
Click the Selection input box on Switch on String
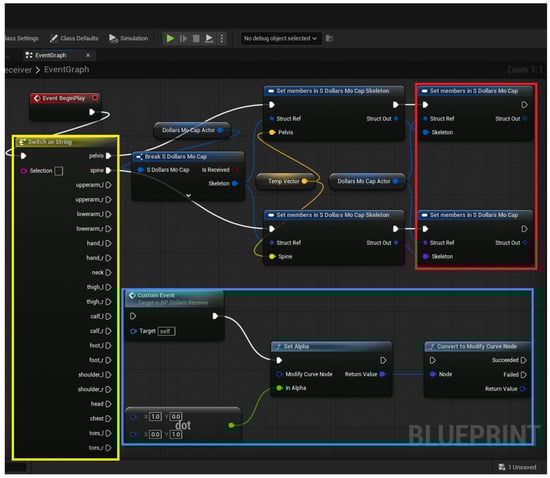(x=59, y=171)
